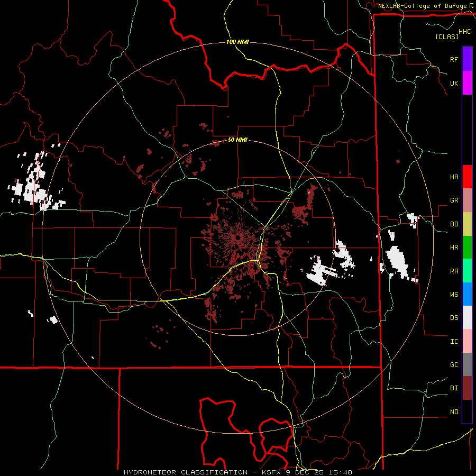Pick the HR green legend swatch

pyautogui.click(x=467, y=247)
